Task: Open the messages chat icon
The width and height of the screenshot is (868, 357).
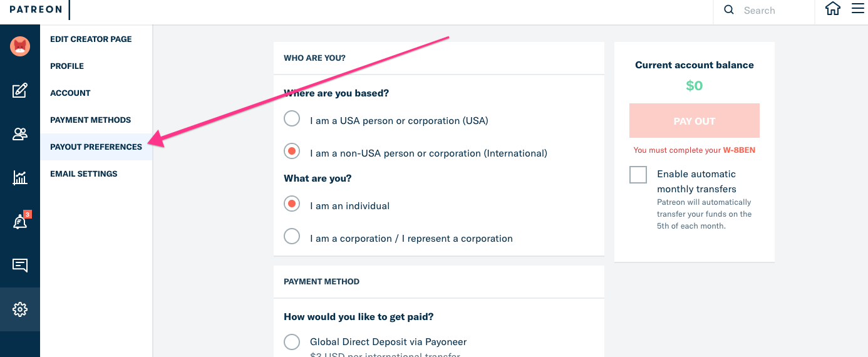Action: [20, 266]
